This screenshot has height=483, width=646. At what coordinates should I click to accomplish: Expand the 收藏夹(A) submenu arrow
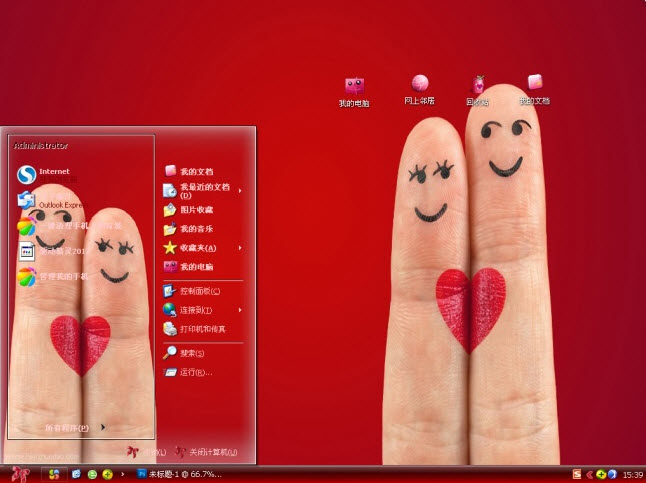(x=240, y=248)
